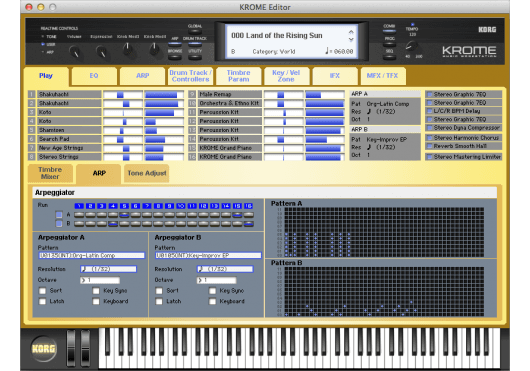Screen dimensions: 530x371
Task: Select the Timbre Mixer sub-tab
Action: (x=50, y=173)
